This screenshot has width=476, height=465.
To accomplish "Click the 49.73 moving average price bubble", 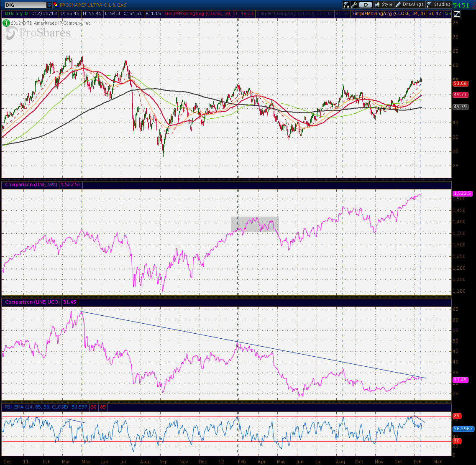I will [x=460, y=95].
